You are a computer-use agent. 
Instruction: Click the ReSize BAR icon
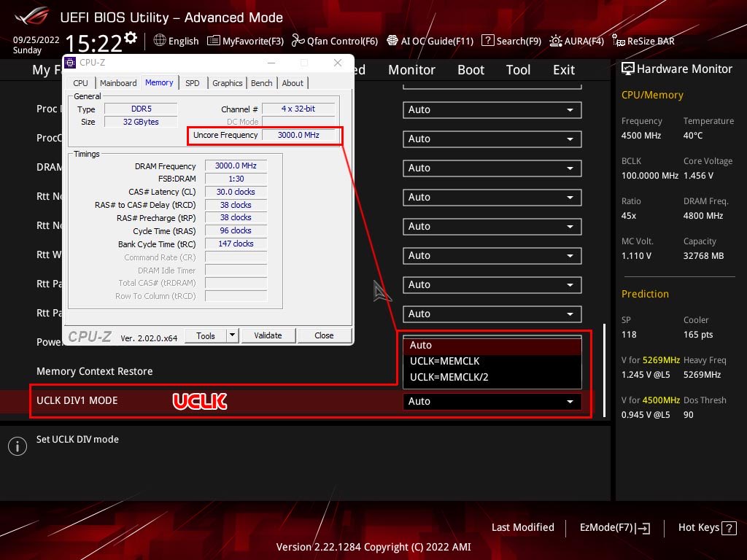tap(619, 41)
